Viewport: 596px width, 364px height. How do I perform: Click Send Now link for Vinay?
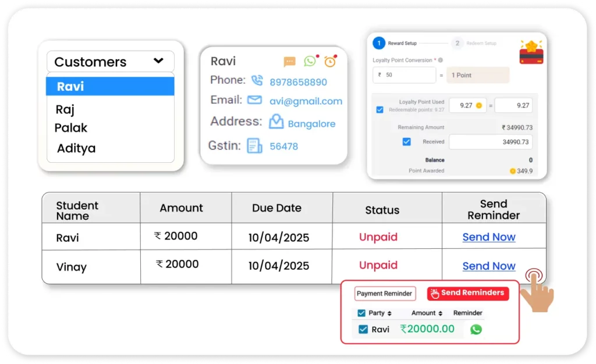488,266
